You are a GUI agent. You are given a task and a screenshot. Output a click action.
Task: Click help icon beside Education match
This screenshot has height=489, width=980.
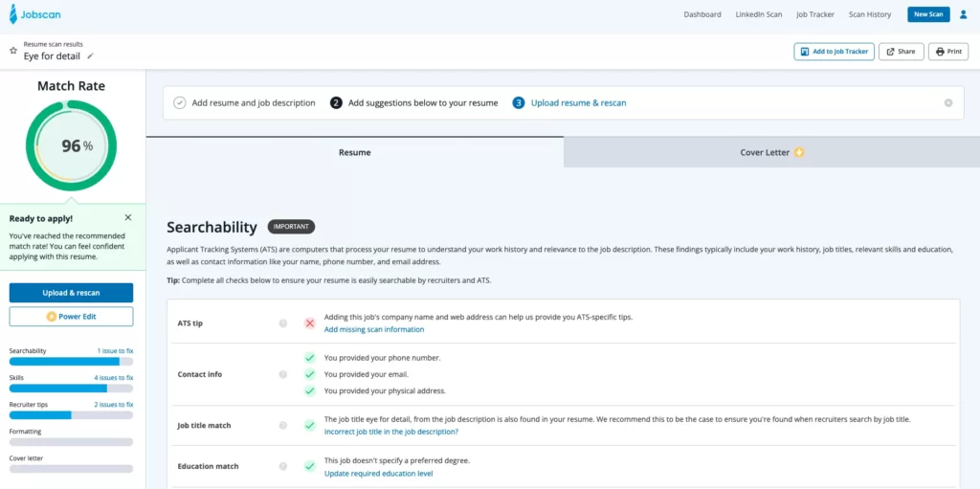(283, 466)
